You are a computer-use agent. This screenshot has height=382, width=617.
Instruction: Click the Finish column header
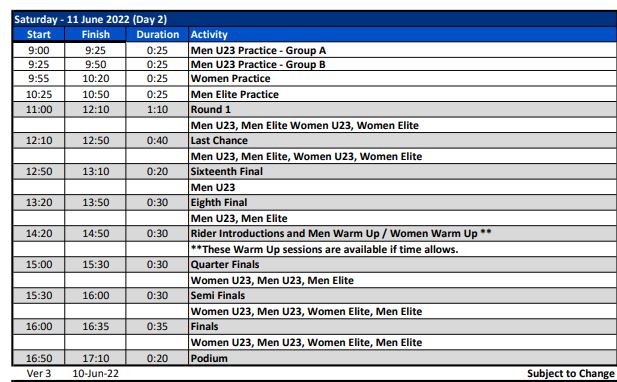pyautogui.click(x=96, y=35)
